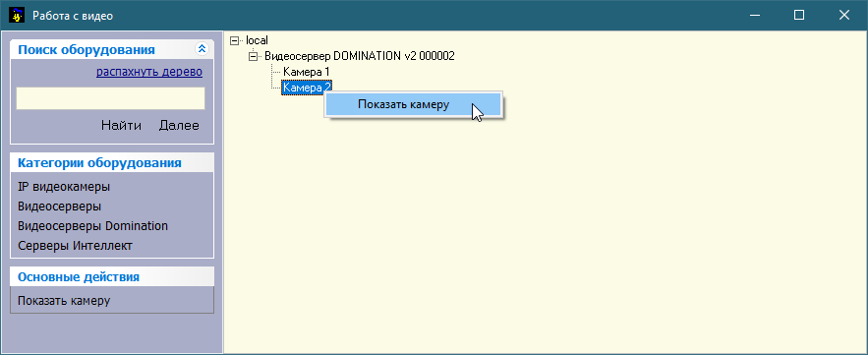Screen dimensions: 868x355
Task: Collapse the local tree node
Action: (x=234, y=40)
